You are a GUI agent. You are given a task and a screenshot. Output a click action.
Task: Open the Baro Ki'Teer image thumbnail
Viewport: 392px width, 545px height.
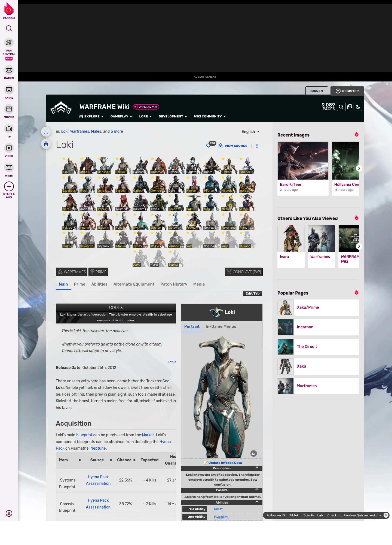(x=303, y=161)
